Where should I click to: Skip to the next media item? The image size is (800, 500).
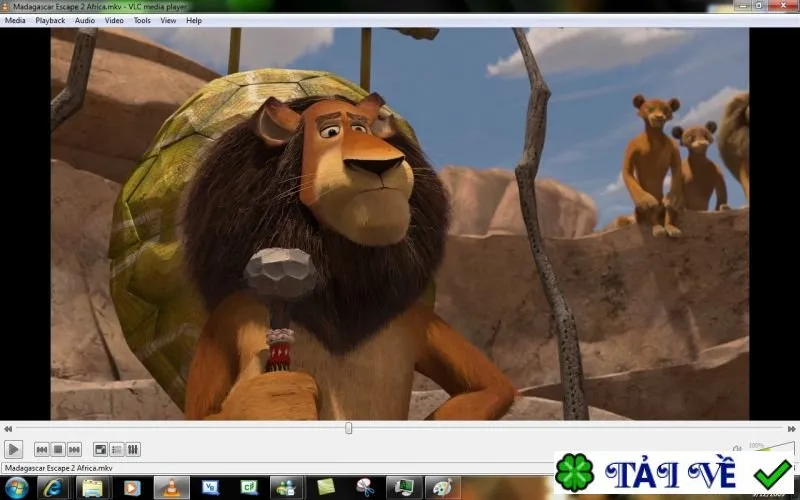(x=74, y=449)
